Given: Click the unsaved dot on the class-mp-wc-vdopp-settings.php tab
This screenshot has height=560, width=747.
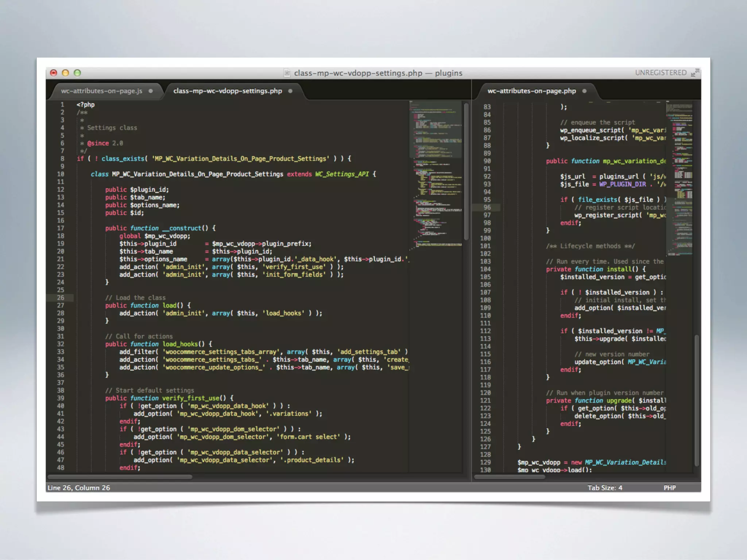Looking at the screenshot, I should [x=290, y=91].
